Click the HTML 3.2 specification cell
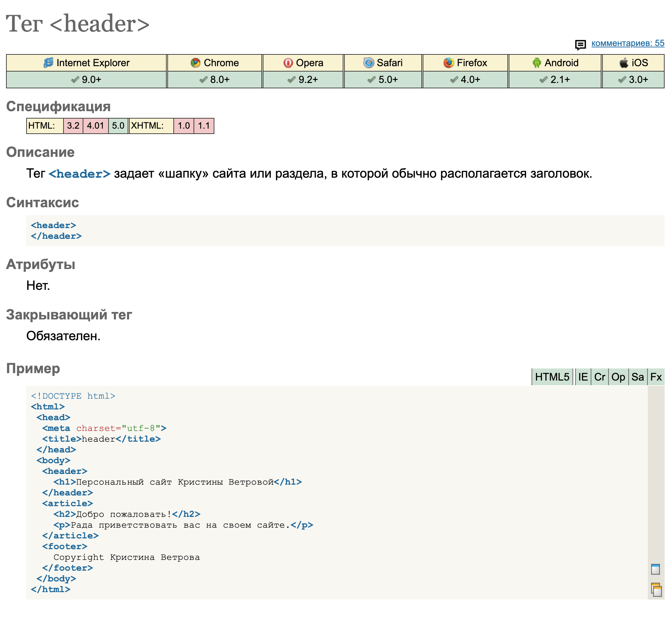This screenshot has width=672, height=618. (x=73, y=126)
